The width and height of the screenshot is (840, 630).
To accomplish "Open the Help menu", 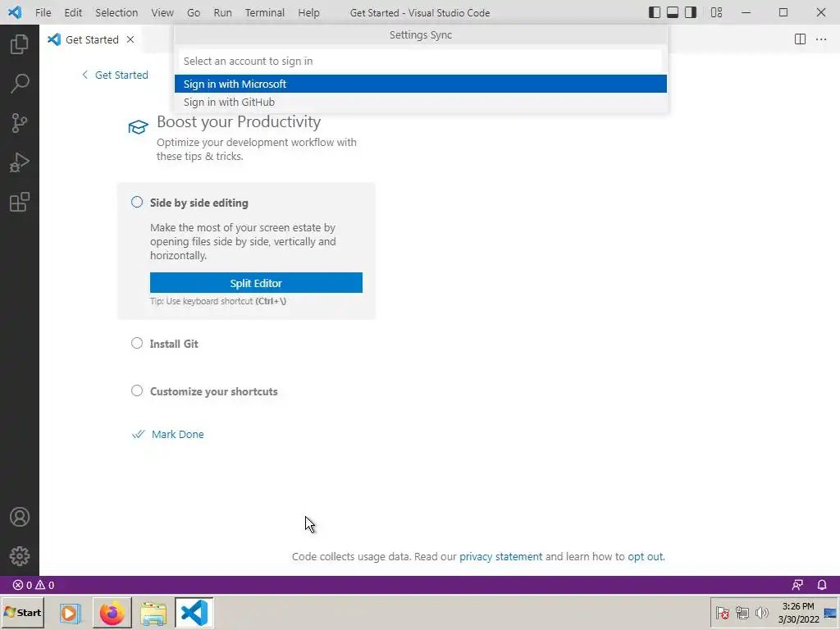I will coord(308,12).
